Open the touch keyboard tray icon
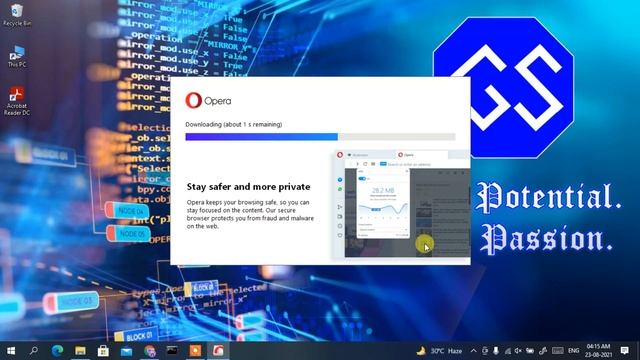Viewport: 640px width, 360px height. coord(558,351)
